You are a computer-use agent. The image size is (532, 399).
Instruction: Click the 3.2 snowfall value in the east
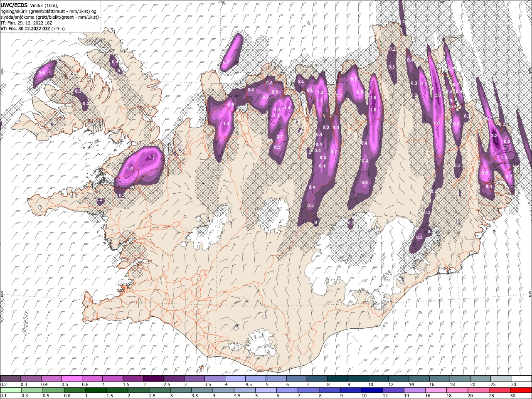pyautogui.click(x=495, y=136)
